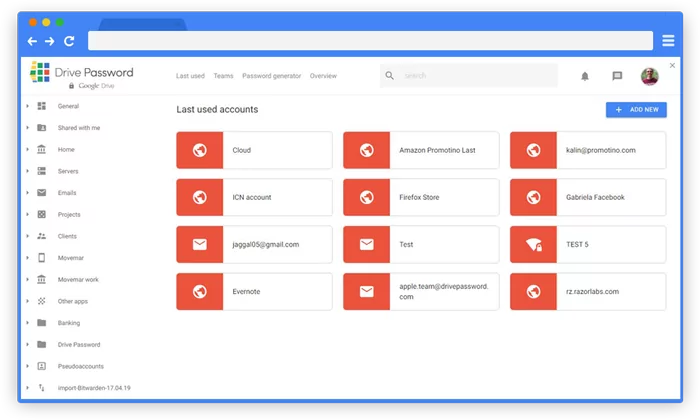Open notifications via the bell icon

point(585,76)
